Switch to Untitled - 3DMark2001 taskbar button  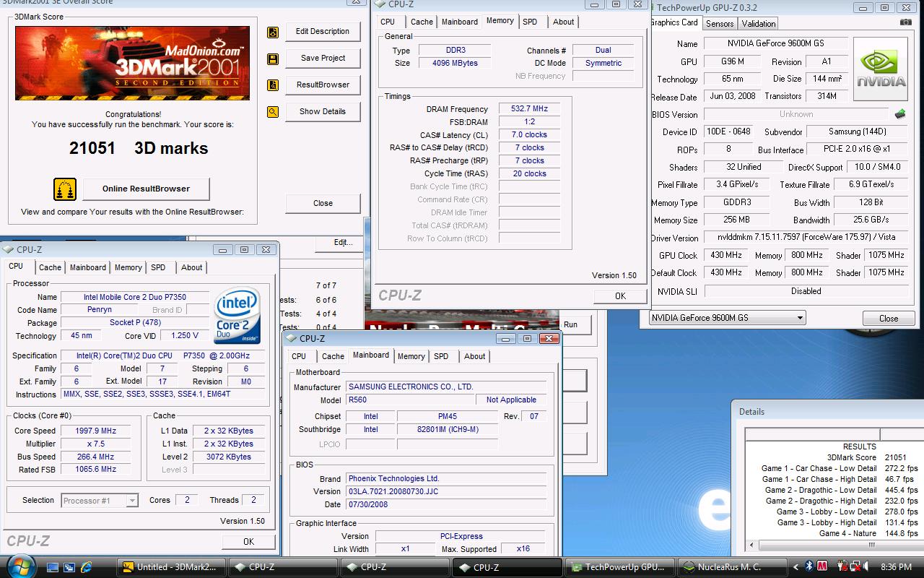click(x=172, y=567)
